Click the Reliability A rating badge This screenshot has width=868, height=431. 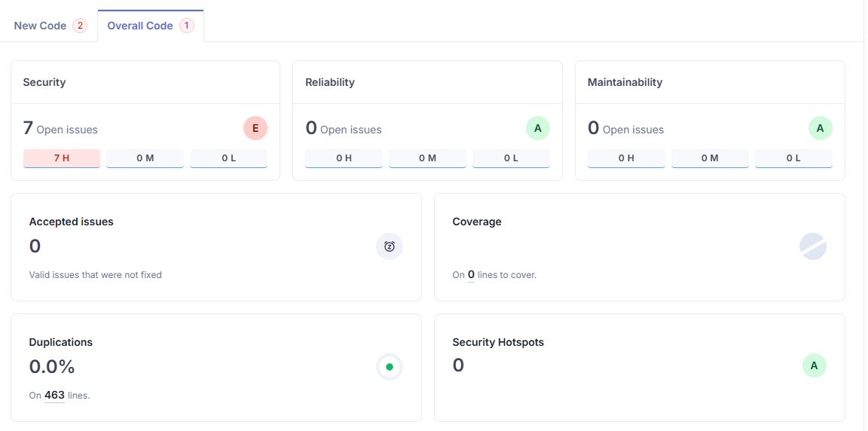click(x=538, y=128)
